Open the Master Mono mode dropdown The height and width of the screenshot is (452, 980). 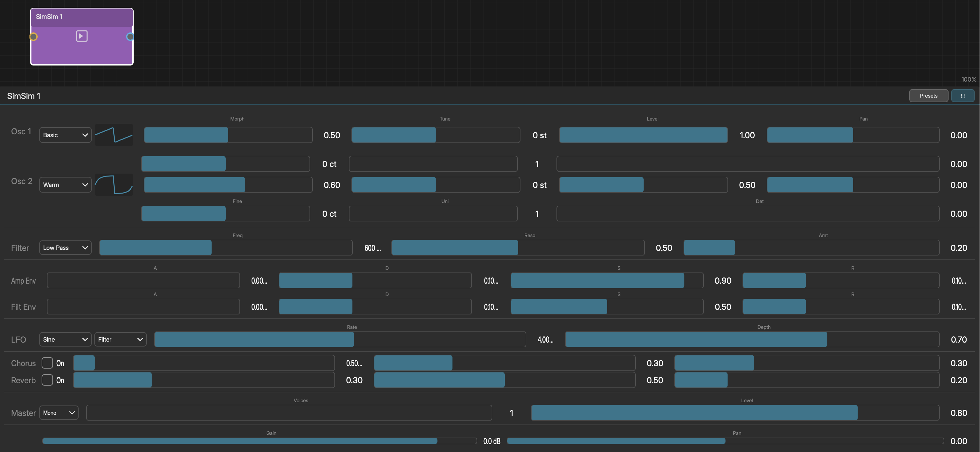click(x=59, y=413)
